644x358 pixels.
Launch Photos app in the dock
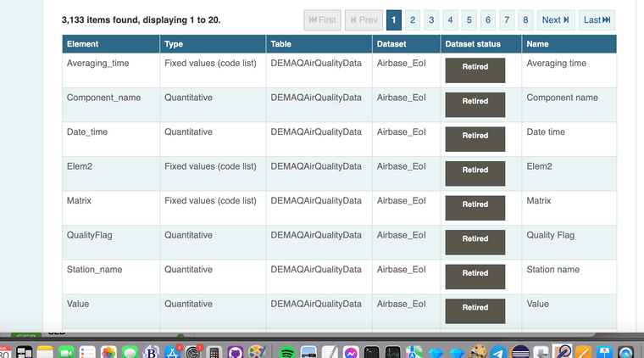coord(108,352)
